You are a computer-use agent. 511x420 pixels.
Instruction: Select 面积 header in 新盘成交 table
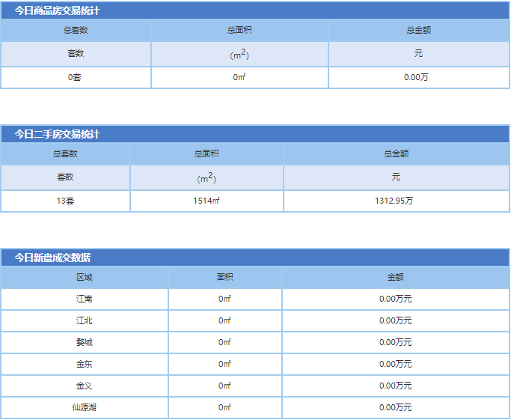pyautogui.click(x=225, y=277)
